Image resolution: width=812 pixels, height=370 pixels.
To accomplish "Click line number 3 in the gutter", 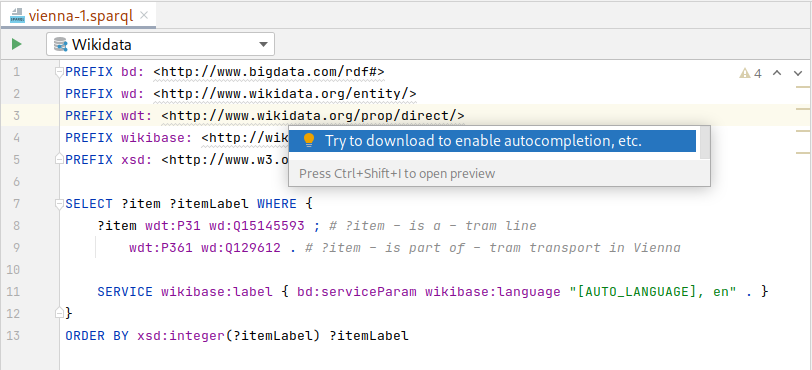I will pyautogui.click(x=17, y=116).
